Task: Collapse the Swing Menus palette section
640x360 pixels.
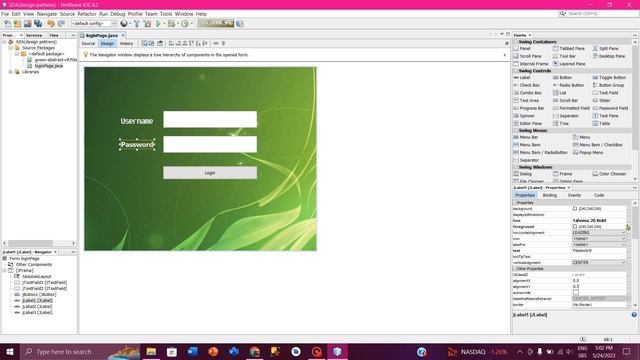Action: pyautogui.click(x=516, y=131)
